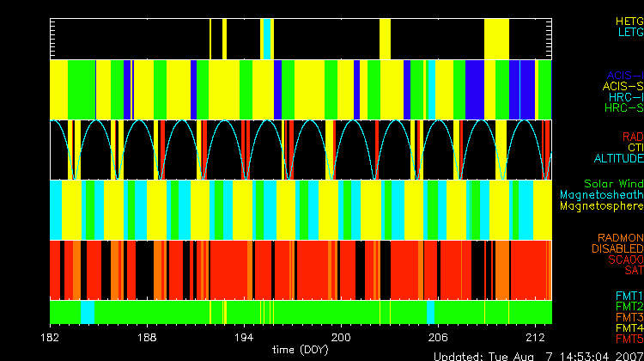Select the ACIS-S legend label

click(x=623, y=86)
